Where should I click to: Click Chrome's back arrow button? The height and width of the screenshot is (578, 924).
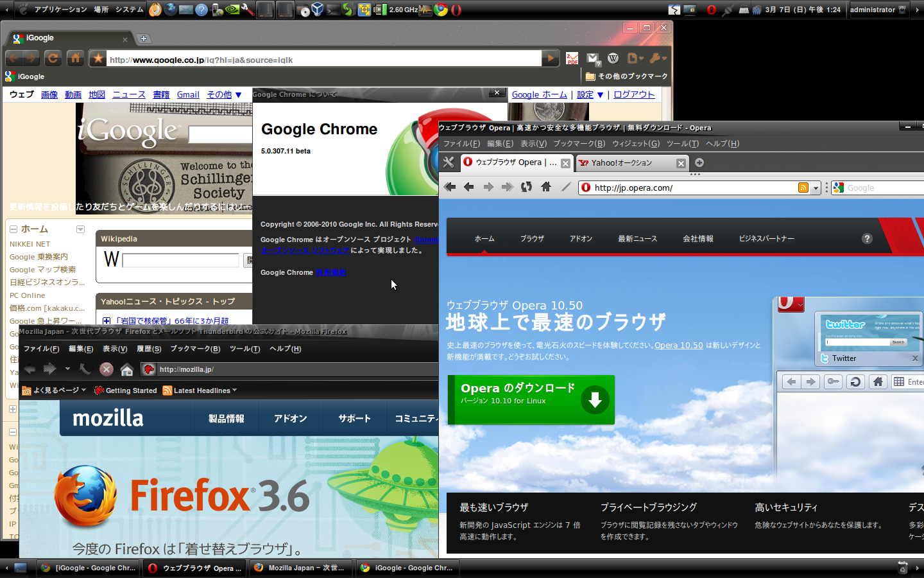14,58
